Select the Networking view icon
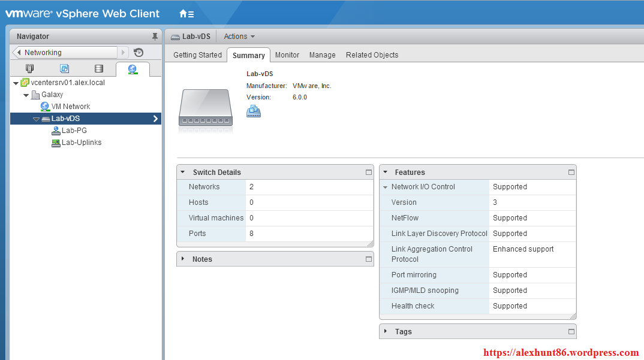 point(133,69)
